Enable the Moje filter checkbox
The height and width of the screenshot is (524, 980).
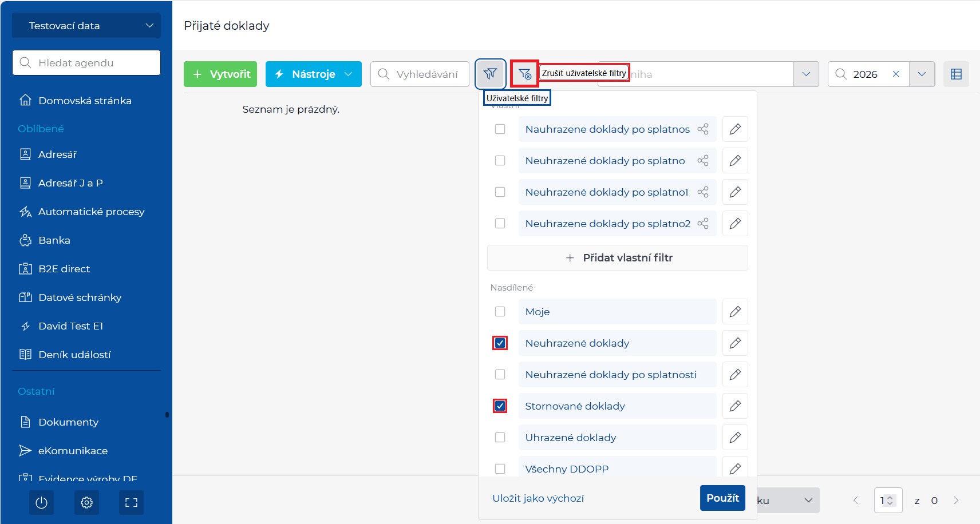click(500, 312)
